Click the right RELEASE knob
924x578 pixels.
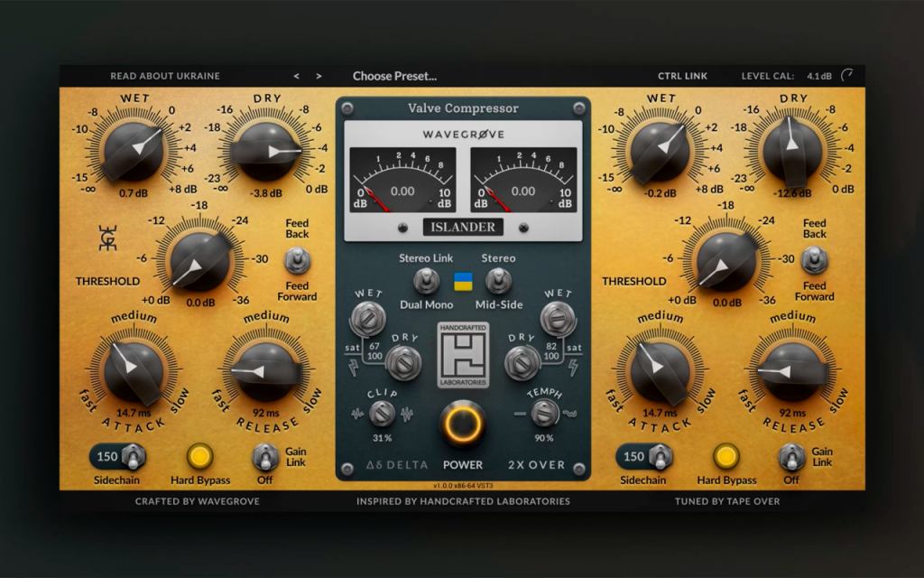(x=792, y=373)
